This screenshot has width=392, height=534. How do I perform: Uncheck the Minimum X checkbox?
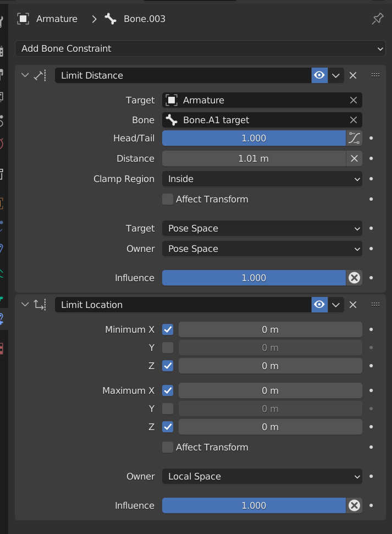[168, 329]
